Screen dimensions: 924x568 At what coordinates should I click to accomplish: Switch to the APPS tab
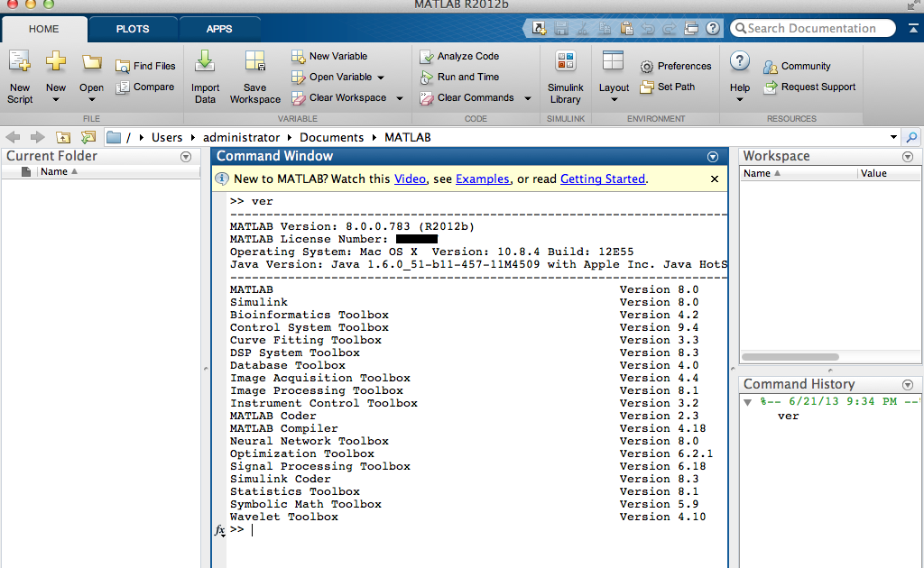[219, 29]
